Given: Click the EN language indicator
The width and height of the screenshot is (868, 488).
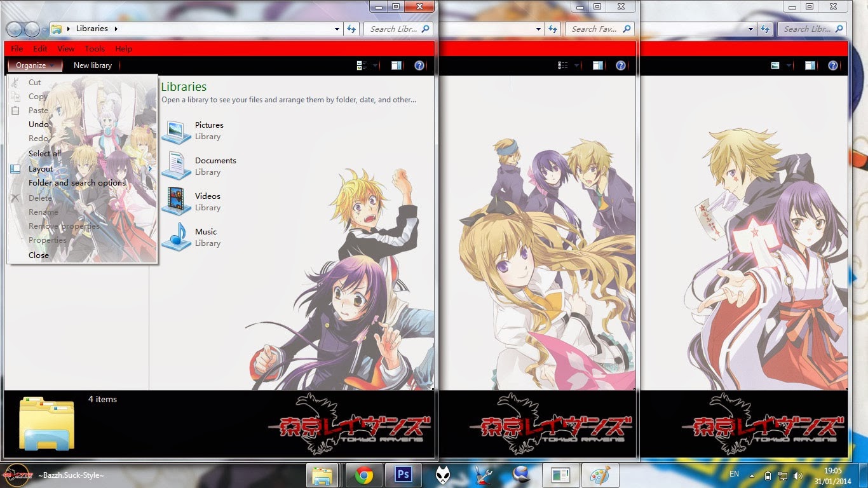Looking at the screenshot, I should (734, 474).
